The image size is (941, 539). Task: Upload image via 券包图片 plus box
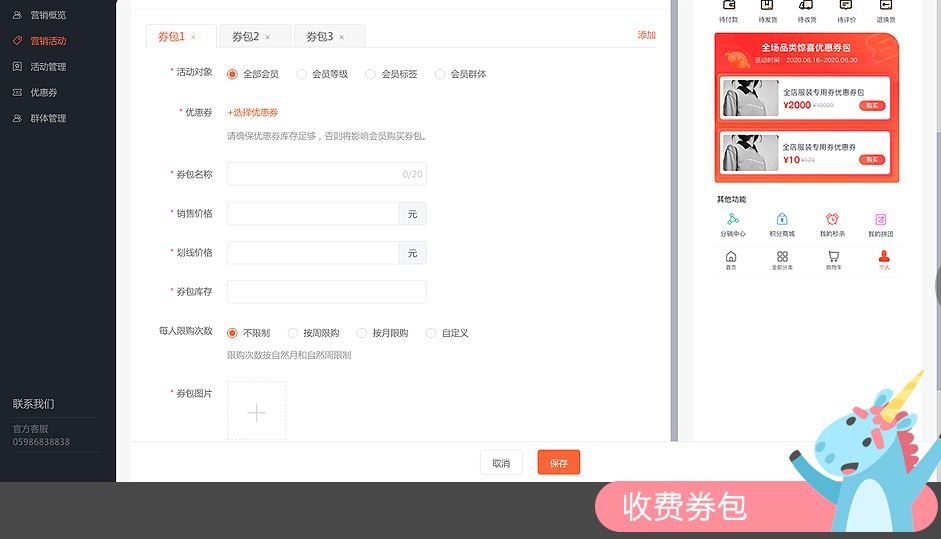click(x=256, y=411)
